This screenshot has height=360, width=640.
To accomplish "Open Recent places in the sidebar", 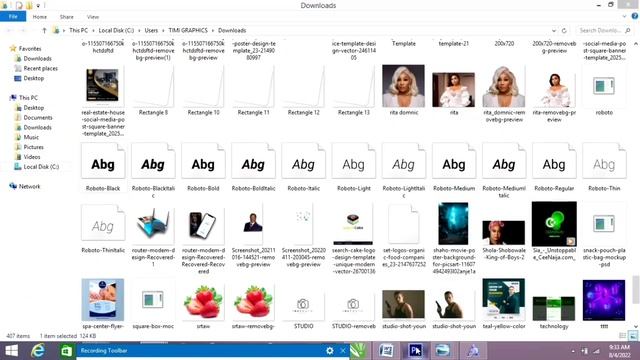I will click(x=40, y=68).
